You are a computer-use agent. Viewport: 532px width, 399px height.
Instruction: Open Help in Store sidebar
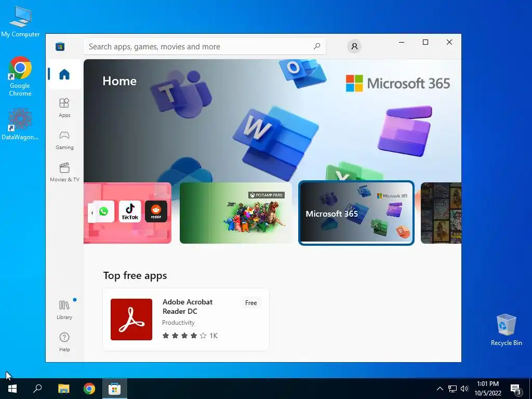pyautogui.click(x=64, y=342)
